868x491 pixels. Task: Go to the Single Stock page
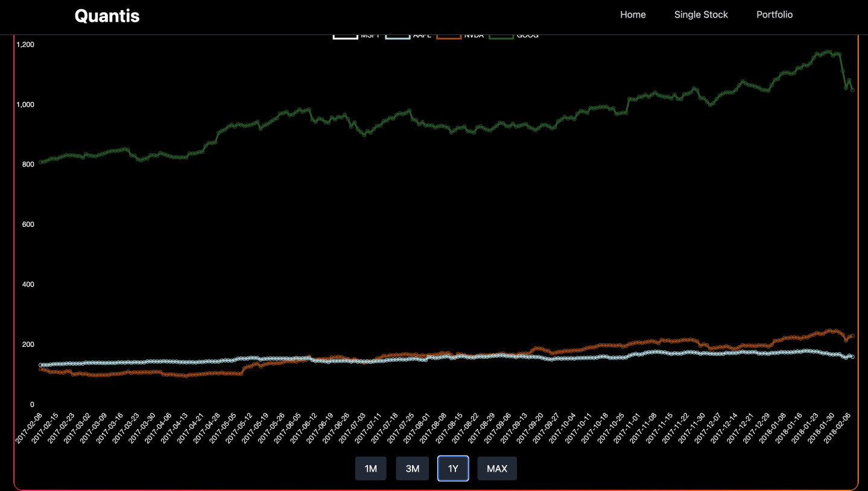701,14
